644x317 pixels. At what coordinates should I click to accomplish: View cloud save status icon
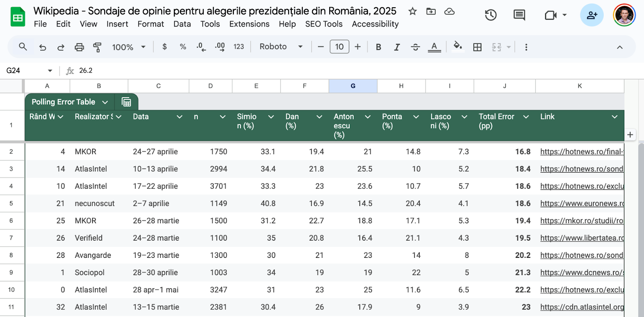click(450, 11)
